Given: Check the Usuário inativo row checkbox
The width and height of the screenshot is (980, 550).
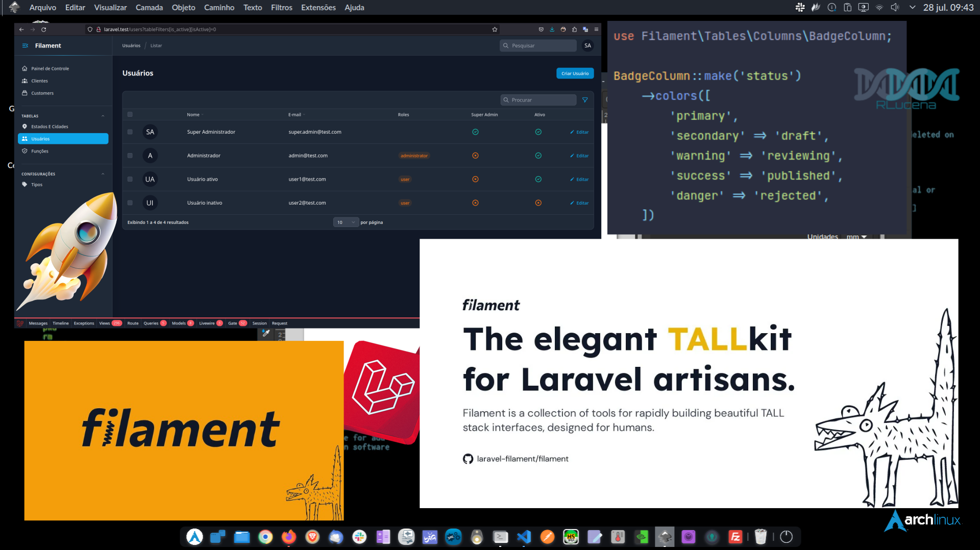Looking at the screenshot, I should (130, 203).
